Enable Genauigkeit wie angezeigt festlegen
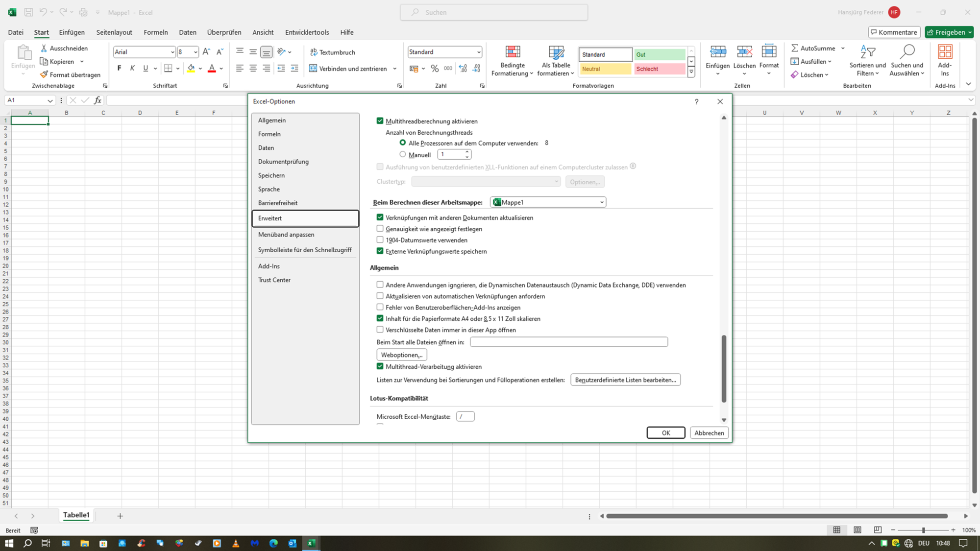This screenshot has width=980, height=551. coord(380,228)
